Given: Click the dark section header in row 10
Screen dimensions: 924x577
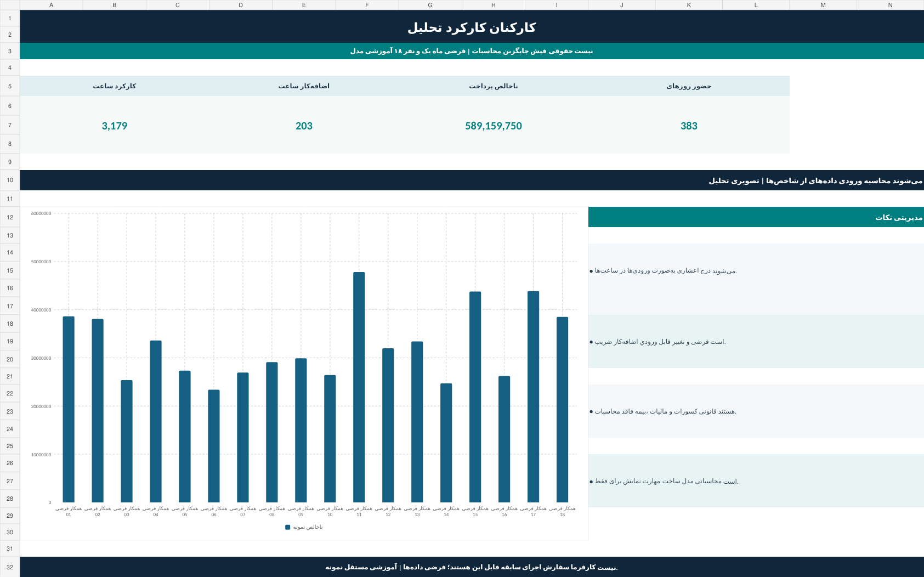Looking at the screenshot, I should click(472, 180).
